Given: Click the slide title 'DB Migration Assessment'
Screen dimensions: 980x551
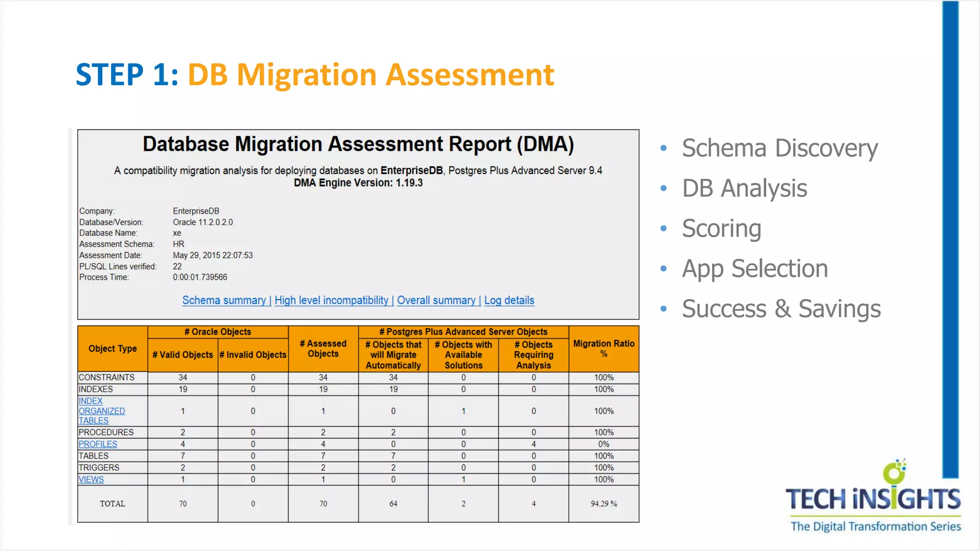Looking at the screenshot, I should 371,75.
